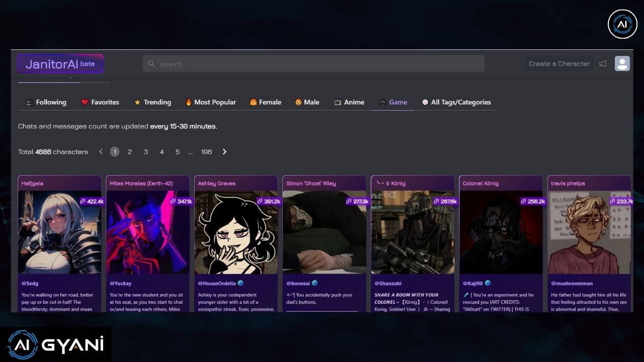Image resolution: width=644 pixels, height=362 pixels.
Task: Open All Tags/Categories tab
Action: 456,102
